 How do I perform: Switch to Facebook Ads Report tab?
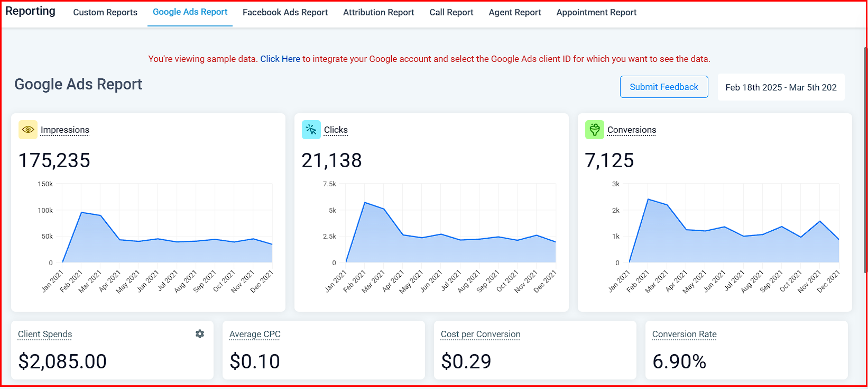pyautogui.click(x=285, y=12)
